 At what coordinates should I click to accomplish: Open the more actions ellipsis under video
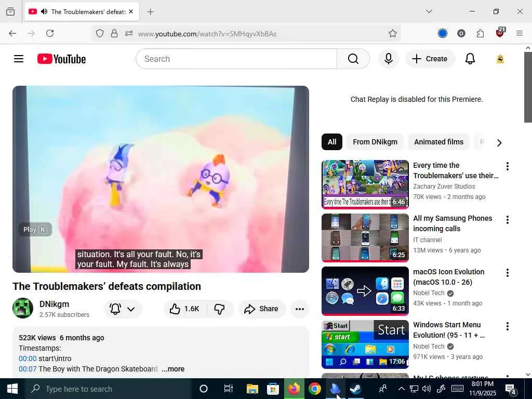pyautogui.click(x=300, y=309)
